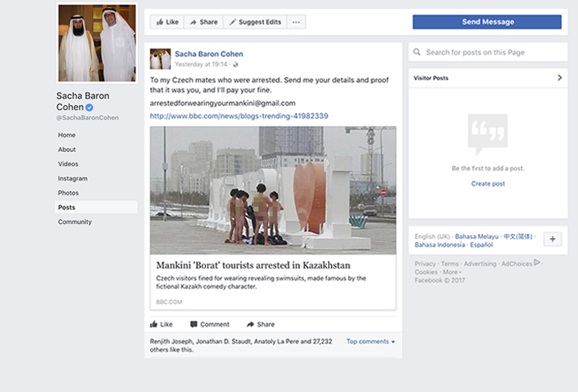Click the Send Message button

coord(487,22)
